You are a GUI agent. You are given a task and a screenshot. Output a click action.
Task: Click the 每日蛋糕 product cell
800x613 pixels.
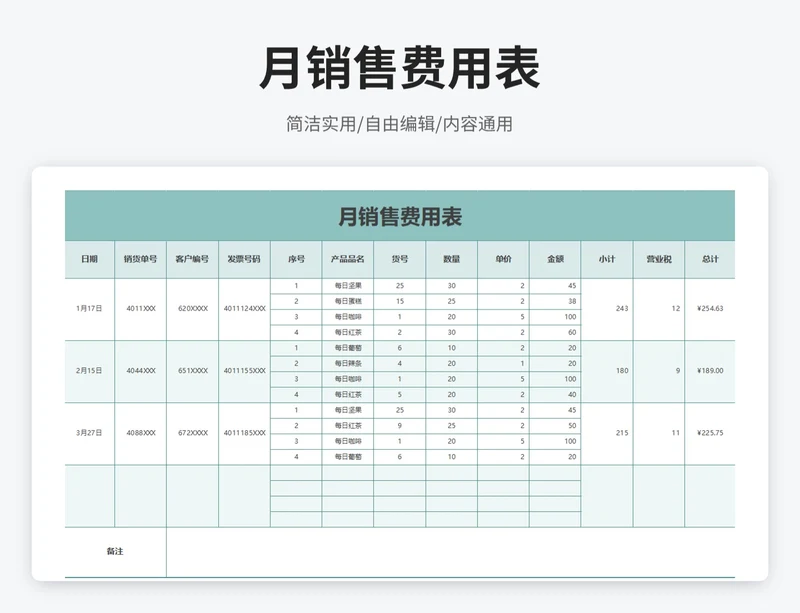[x=347, y=302]
